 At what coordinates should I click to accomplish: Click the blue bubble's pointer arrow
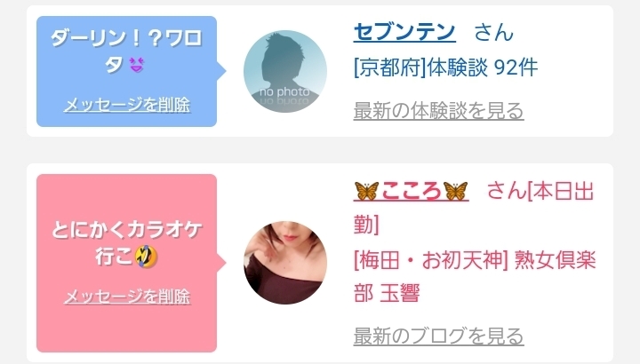(221, 71)
